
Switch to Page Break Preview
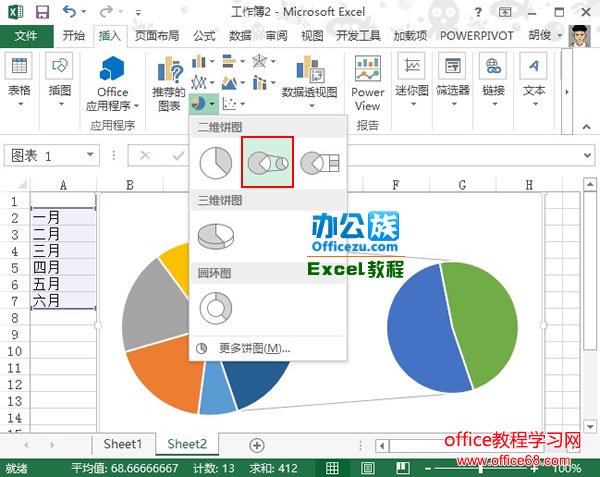[x=403, y=468]
